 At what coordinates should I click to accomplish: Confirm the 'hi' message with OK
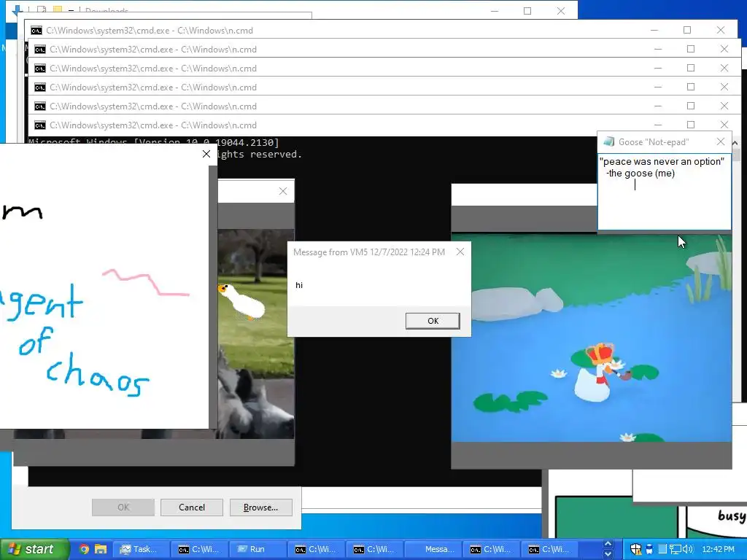pyautogui.click(x=433, y=321)
